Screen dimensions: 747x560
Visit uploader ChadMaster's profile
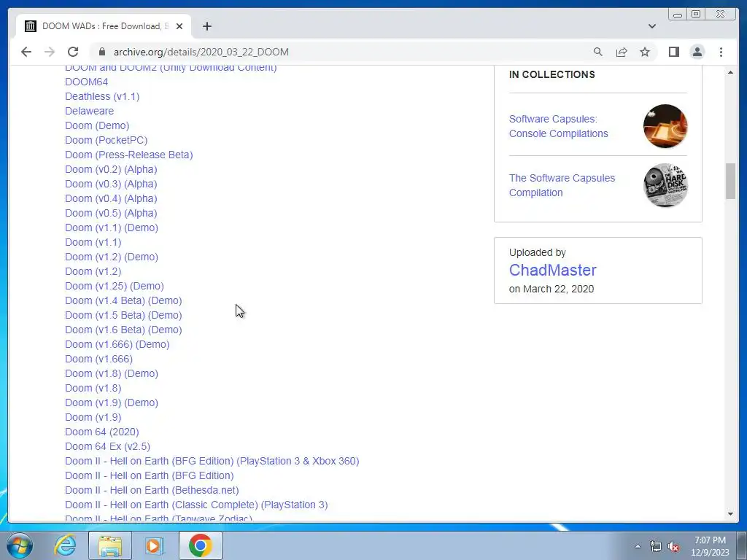click(553, 270)
